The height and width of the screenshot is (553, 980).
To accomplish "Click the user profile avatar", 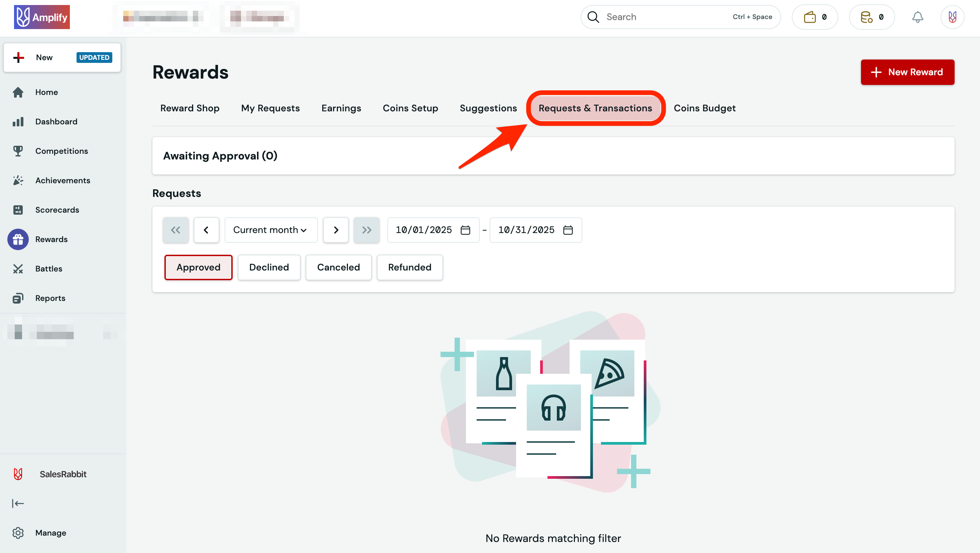I will point(952,17).
